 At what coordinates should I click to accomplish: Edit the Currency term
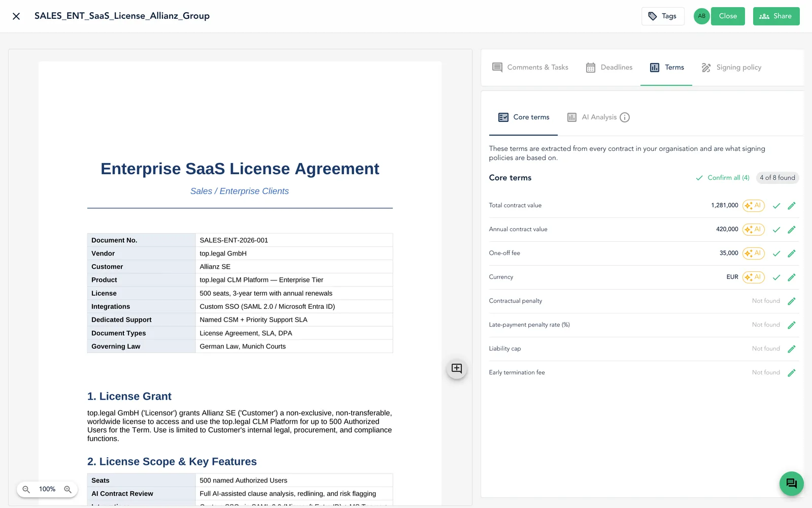pos(792,277)
